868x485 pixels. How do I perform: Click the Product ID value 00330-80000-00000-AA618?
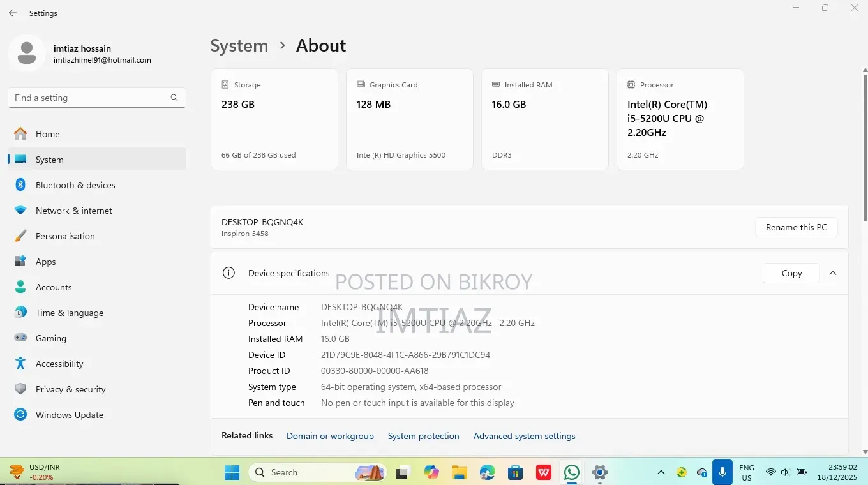(x=375, y=371)
